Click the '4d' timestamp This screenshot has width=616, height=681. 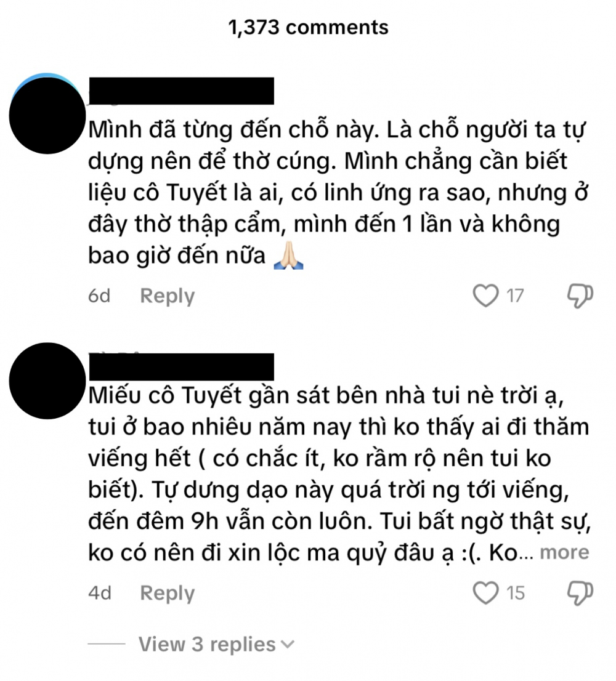point(100,593)
